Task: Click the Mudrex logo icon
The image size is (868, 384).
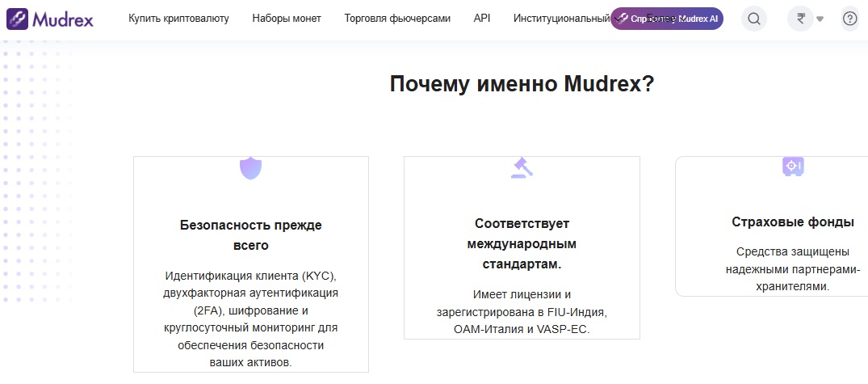Action: pos(18,18)
